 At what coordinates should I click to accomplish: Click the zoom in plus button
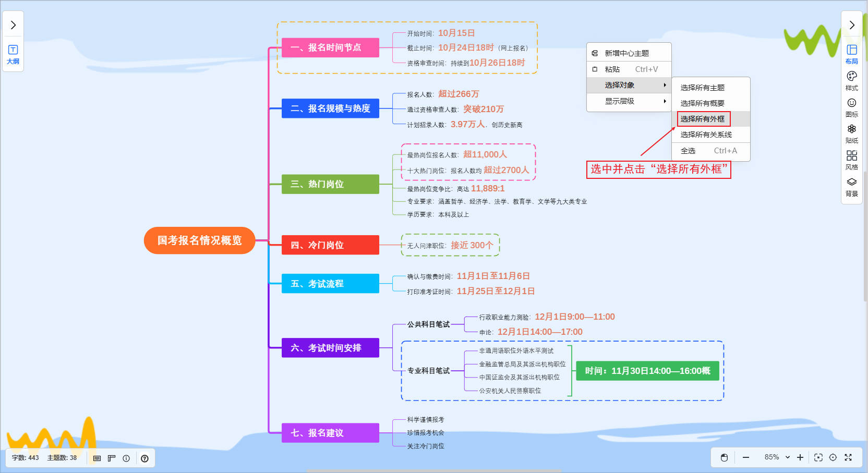coord(800,457)
